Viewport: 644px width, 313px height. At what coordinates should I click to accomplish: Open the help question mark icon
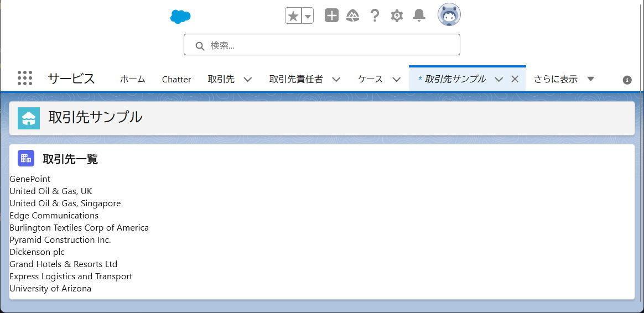(375, 15)
